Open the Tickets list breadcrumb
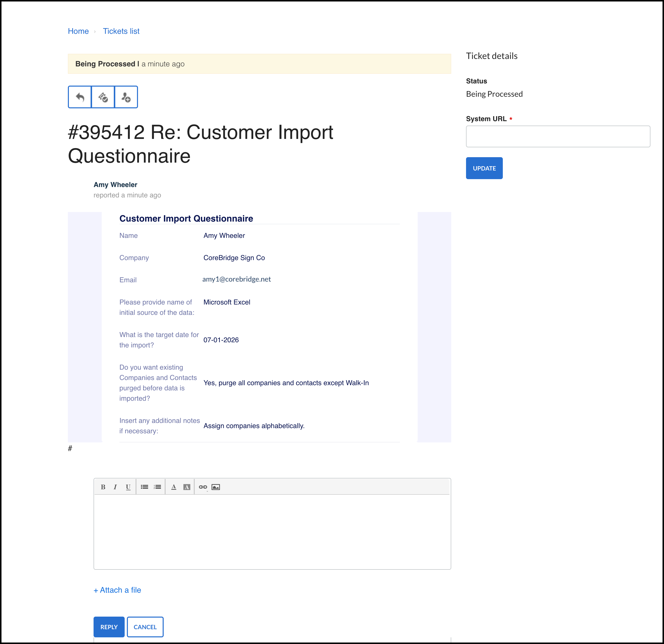 point(121,31)
